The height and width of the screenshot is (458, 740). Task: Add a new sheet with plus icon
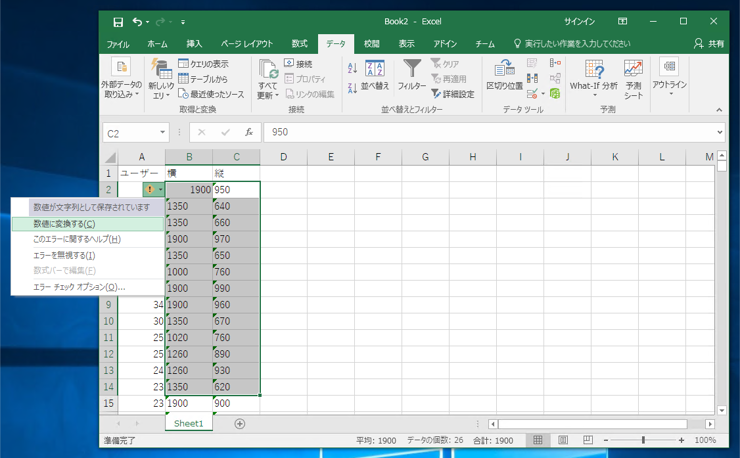click(239, 424)
